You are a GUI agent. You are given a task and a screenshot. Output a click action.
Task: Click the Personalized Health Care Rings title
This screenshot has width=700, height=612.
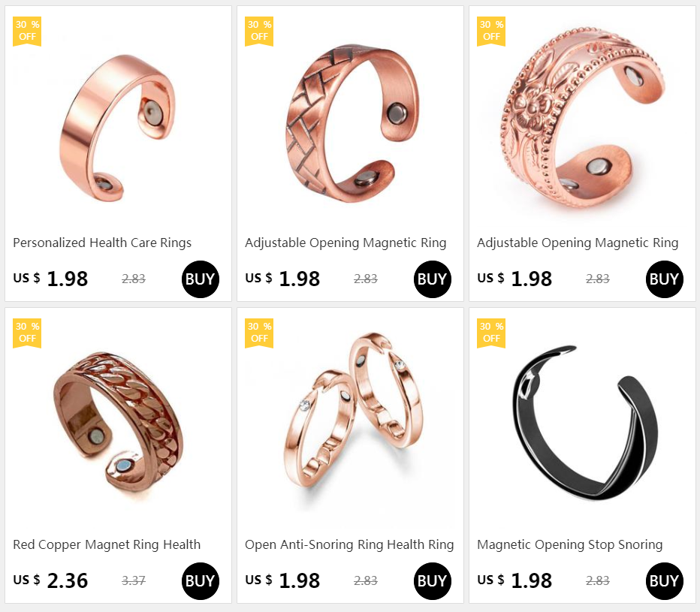pos(102,243)
